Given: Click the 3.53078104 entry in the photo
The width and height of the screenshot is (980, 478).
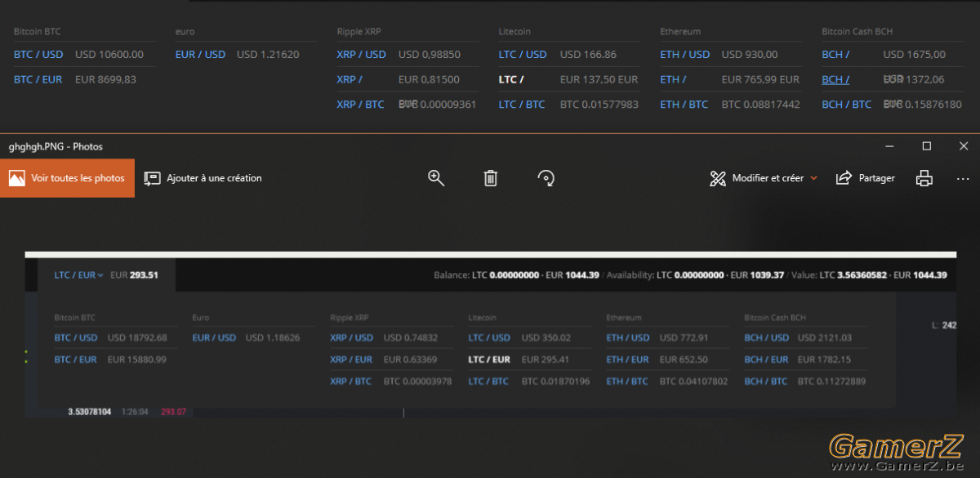Looking at the screenshot, I should 90,412.
